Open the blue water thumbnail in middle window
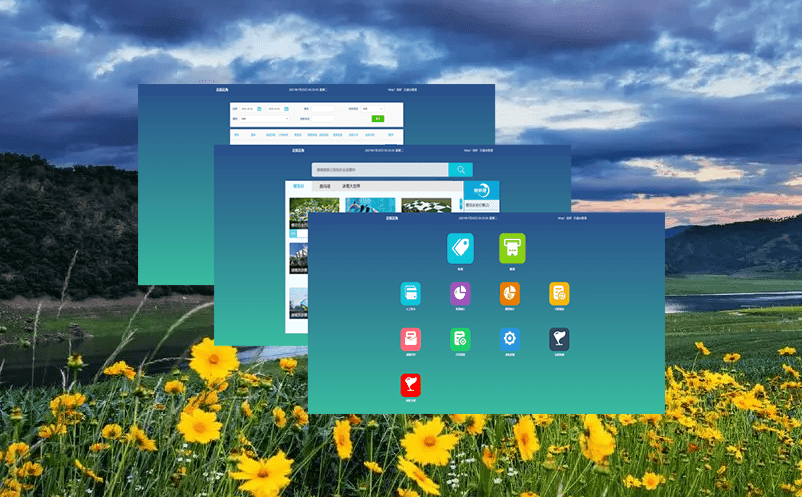802x497 pixels. [x=370, y=205]
